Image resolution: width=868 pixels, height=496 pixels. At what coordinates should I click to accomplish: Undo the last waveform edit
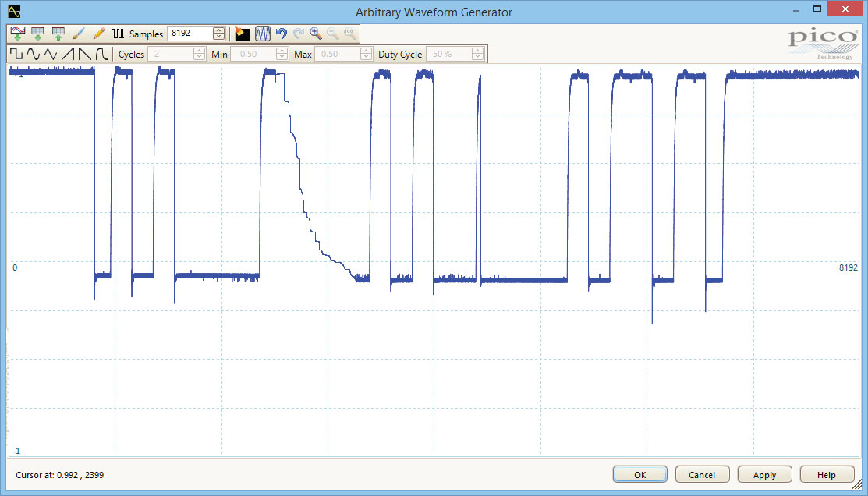pyautogui.click(x=282, y=34)
